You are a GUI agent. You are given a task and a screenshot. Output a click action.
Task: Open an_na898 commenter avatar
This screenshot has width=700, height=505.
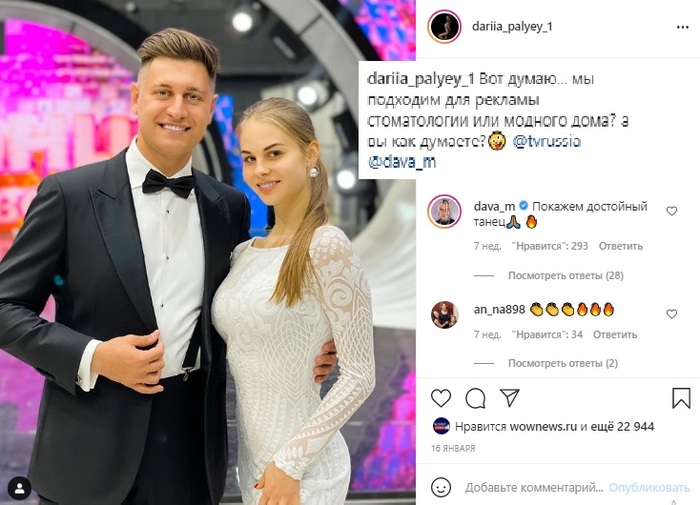click(x=445, y=314)
